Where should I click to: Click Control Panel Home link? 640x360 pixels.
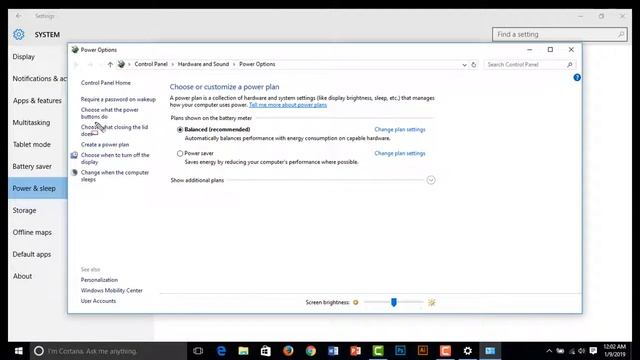pos(106,83)
